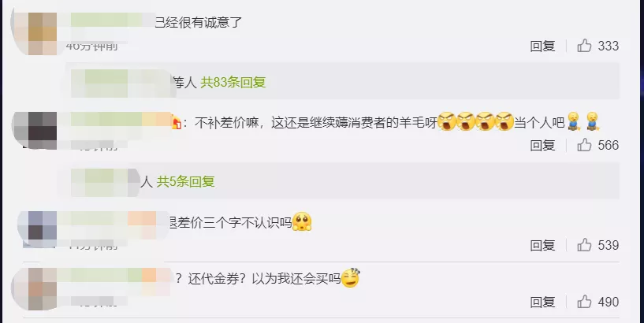The image size is (644, 323).
Task: Click the surprised emoji after 不认识吗
Action: [302, 221]
